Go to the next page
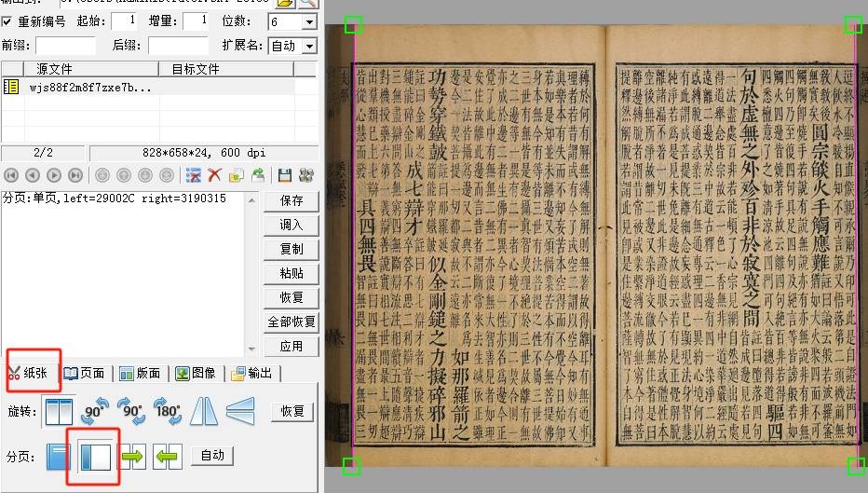The height and width of the screenshot is (493, 868). click(x=54, y=174)
